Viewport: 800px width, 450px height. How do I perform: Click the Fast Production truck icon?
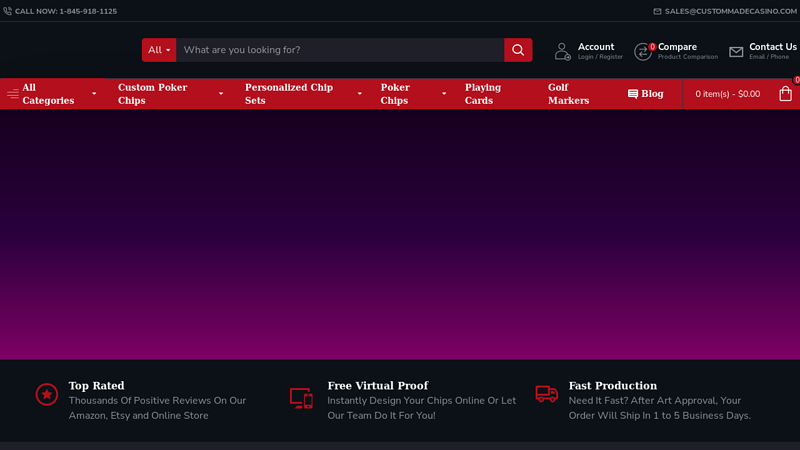click(x=546, y=394)
